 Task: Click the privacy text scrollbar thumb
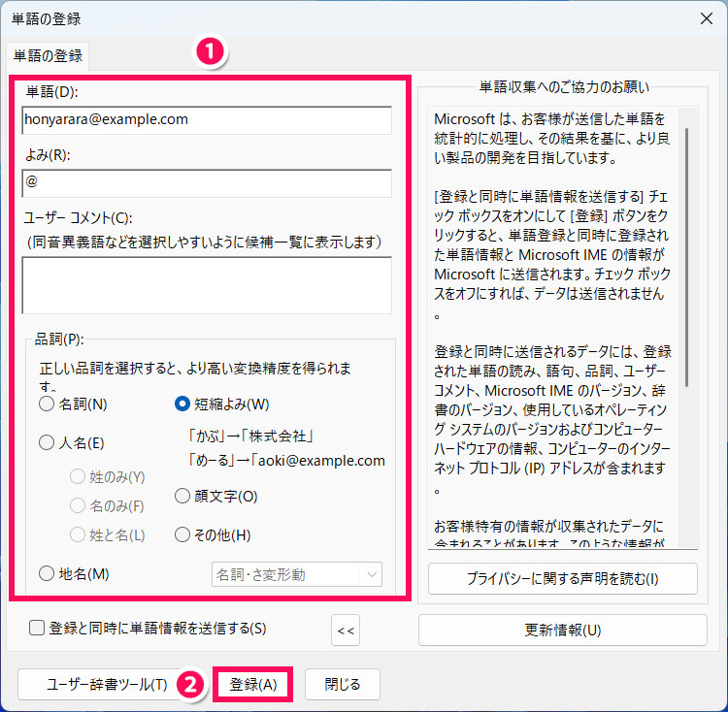pos(687,257)
